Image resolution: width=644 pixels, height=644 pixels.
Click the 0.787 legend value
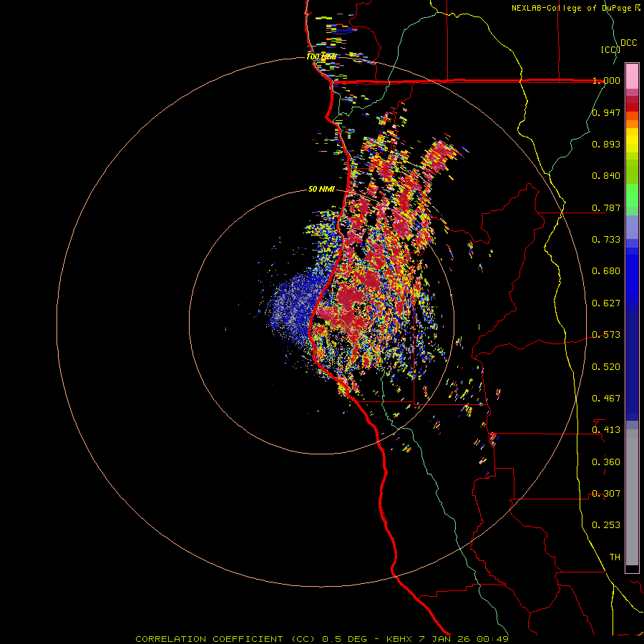(x=606, y=208)
